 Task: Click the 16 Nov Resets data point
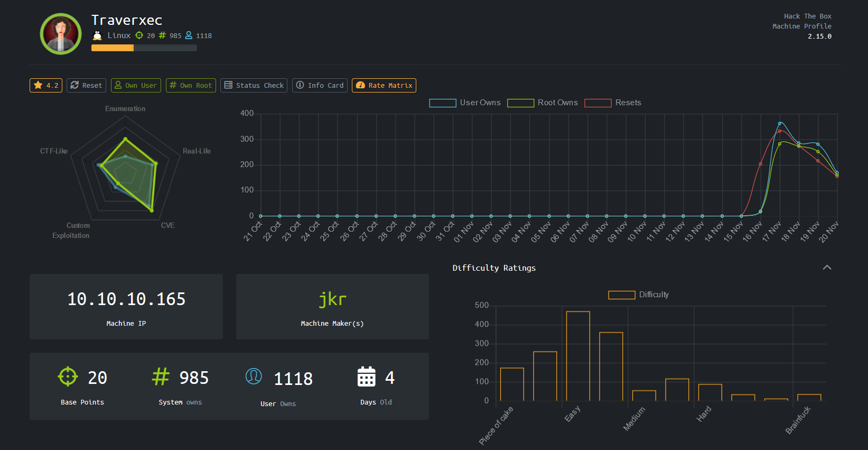click(x=760, y=164)
